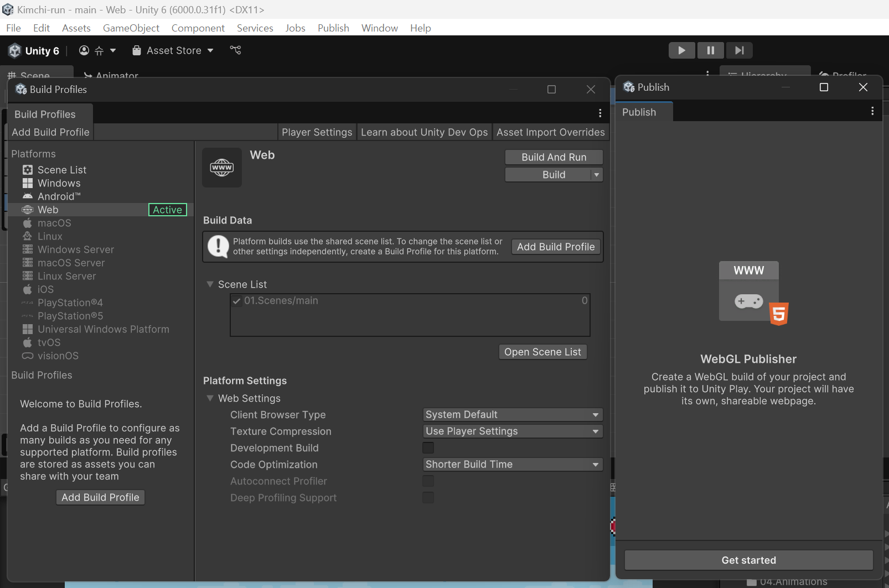Viewport: 889px width, 588px height.
Task: Select the tvOS platform icon
Action: pos(28,342)
